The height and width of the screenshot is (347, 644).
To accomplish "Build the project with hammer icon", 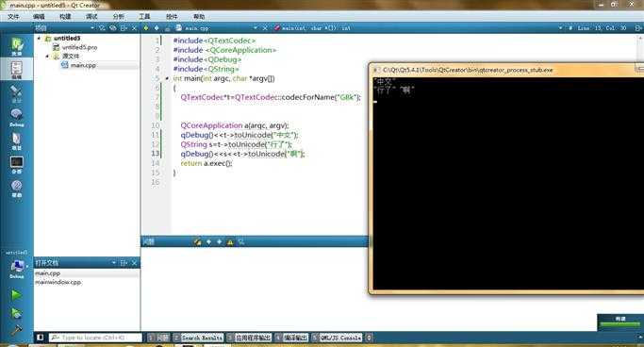I will click(16, 330).
